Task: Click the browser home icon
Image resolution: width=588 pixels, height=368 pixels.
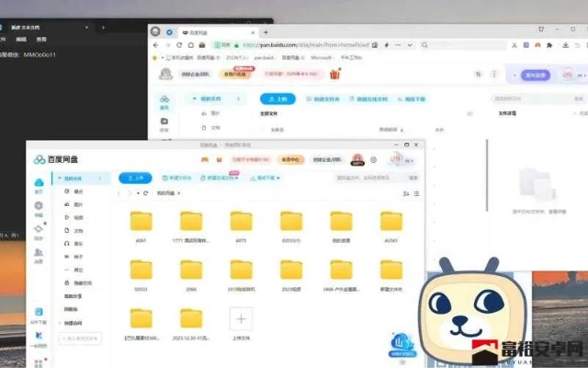Action: [x=191, y=45]
